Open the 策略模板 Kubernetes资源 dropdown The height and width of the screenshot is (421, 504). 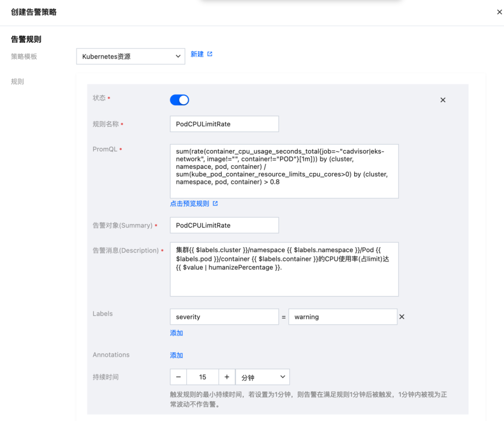pyautogui.click(x=131, y=56)
